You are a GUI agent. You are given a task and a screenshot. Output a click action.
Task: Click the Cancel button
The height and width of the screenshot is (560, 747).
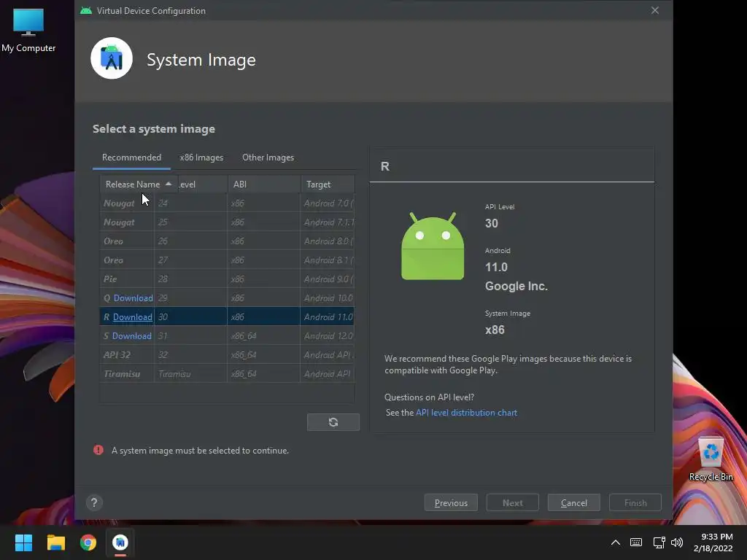tap(574, 503)
